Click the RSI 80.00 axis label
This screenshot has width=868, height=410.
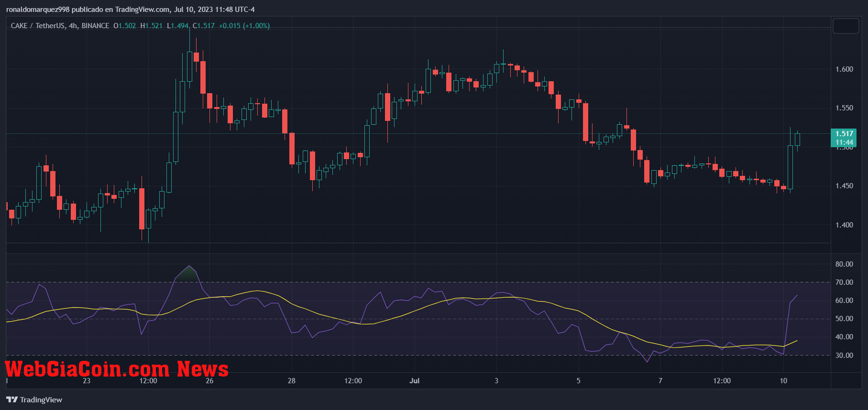(844, 264)
